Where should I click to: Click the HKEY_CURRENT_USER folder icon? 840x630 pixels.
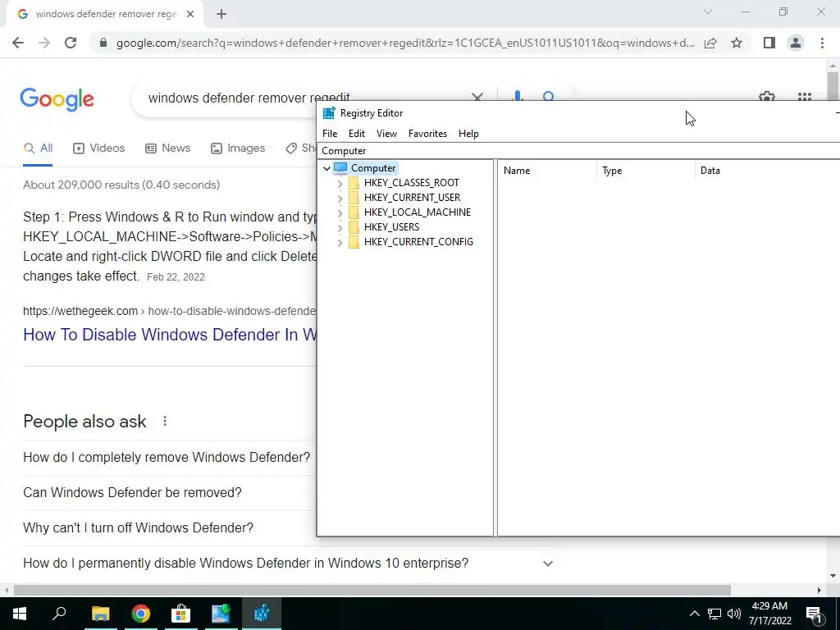(x=354, y=198)
